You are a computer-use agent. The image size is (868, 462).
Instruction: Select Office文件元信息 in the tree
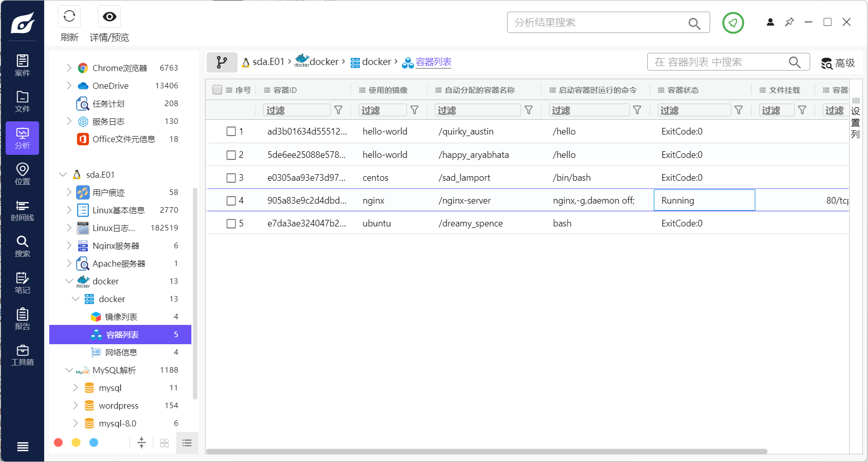click(x=123, y=139)
